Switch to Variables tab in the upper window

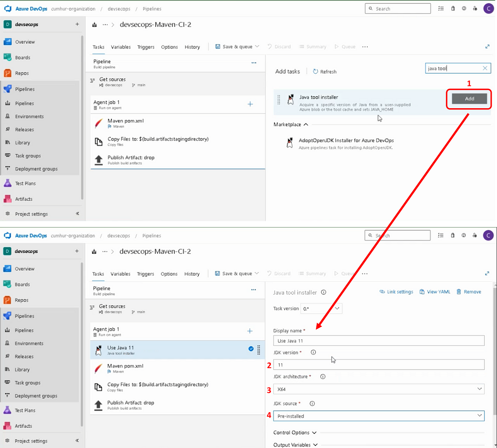click(121, 47)
